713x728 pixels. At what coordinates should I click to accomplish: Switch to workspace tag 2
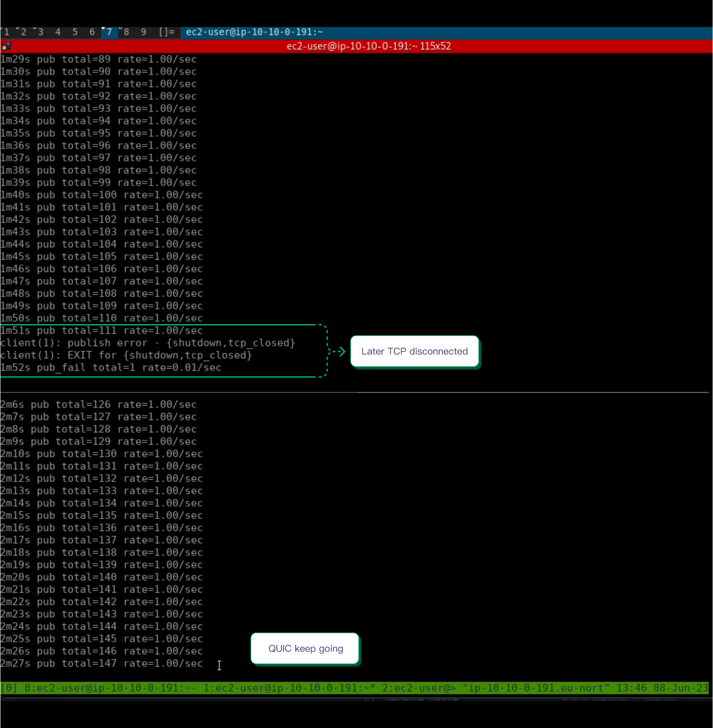tap(23, 32)
